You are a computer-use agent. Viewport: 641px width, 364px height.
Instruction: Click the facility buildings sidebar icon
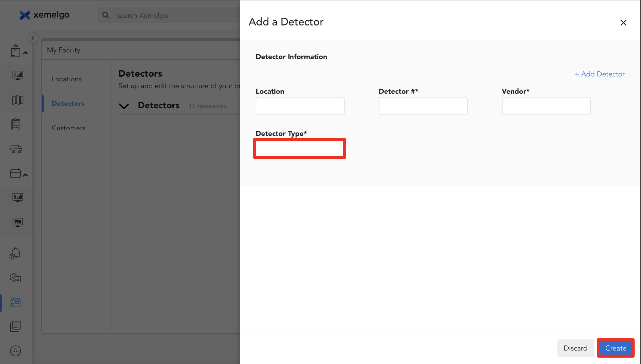coord(15,302)
